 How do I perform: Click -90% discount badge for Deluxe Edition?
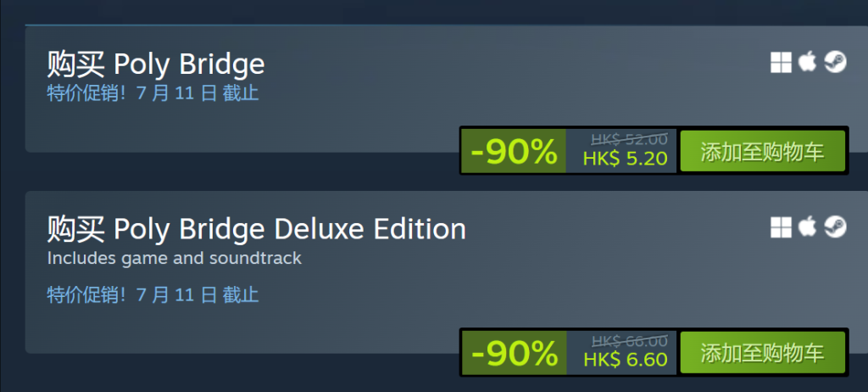(514, 353)
